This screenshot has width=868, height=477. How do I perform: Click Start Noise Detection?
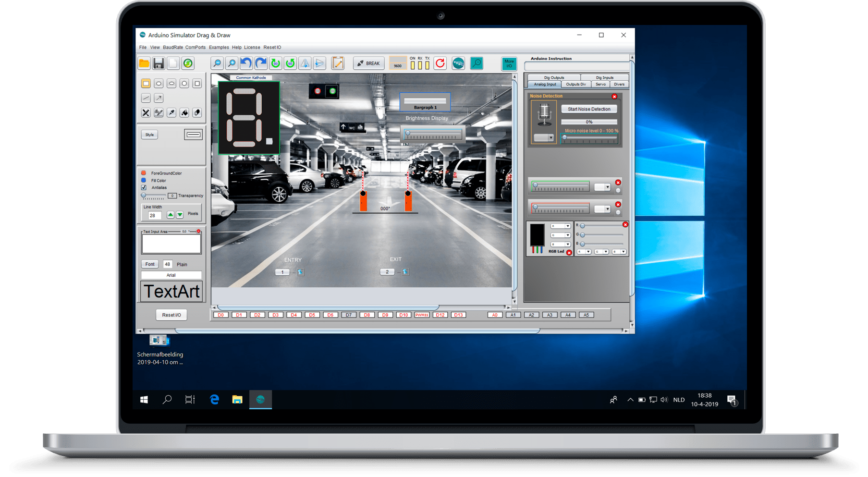[x=588, y=109]
